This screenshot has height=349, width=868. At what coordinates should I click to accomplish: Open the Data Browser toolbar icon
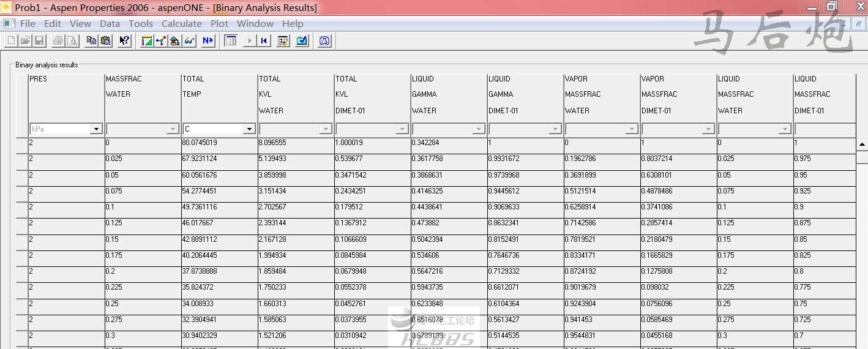pos(231,41)
